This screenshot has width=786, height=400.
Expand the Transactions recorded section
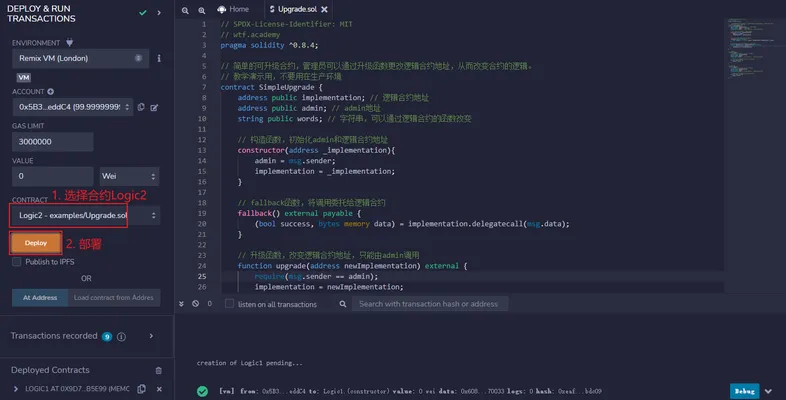point(151,336)
